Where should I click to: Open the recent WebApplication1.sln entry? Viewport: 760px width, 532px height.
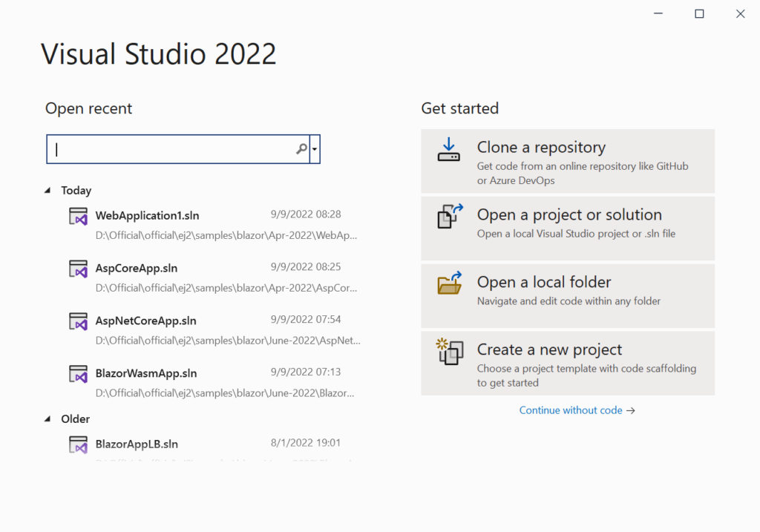(x=147, y=216)
